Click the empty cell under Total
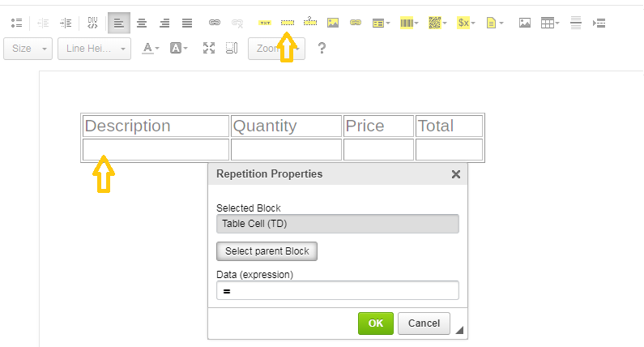Image resolution: width=644 pixels, height=347 pixels. [449, 149]
